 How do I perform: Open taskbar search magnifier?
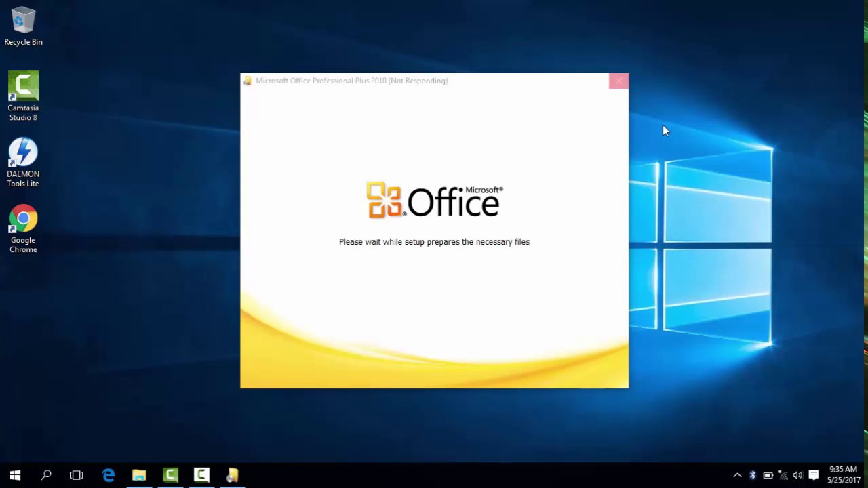pos(46,475)
